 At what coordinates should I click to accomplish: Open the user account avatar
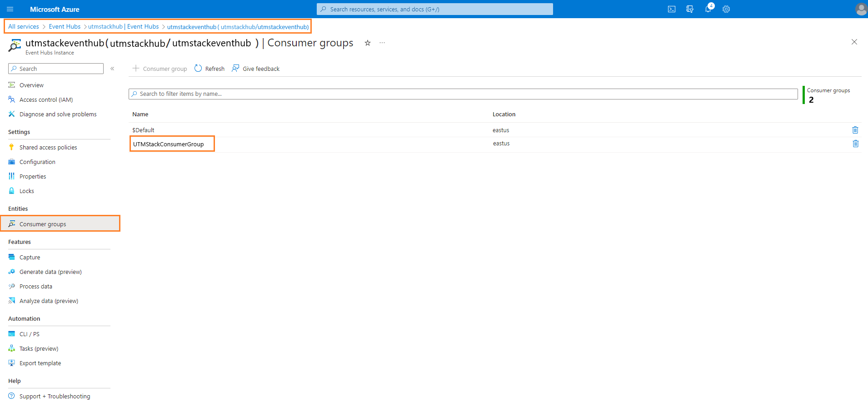(x=861, y=9)
